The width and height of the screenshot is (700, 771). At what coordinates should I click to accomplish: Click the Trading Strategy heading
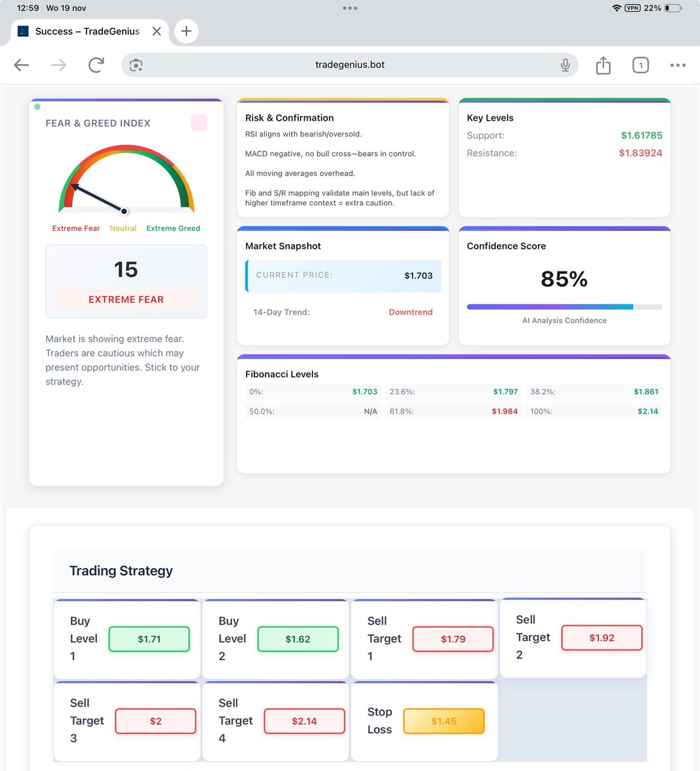click(121, 571)
